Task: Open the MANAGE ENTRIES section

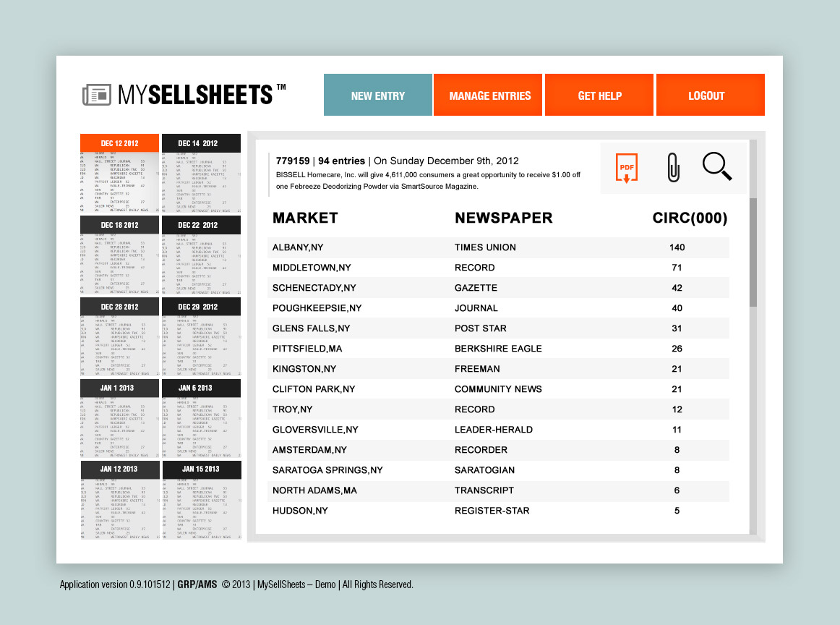Action: (x=487, y=95)
